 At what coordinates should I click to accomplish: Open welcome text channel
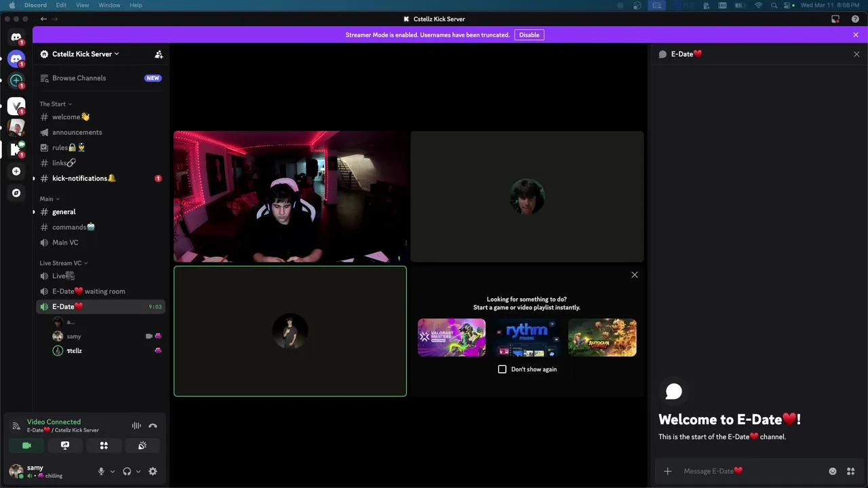coord(100,117)
